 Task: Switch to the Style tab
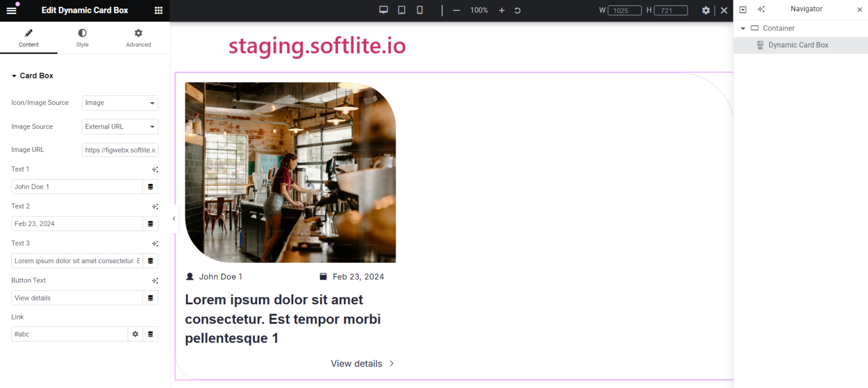pos(83,38)
